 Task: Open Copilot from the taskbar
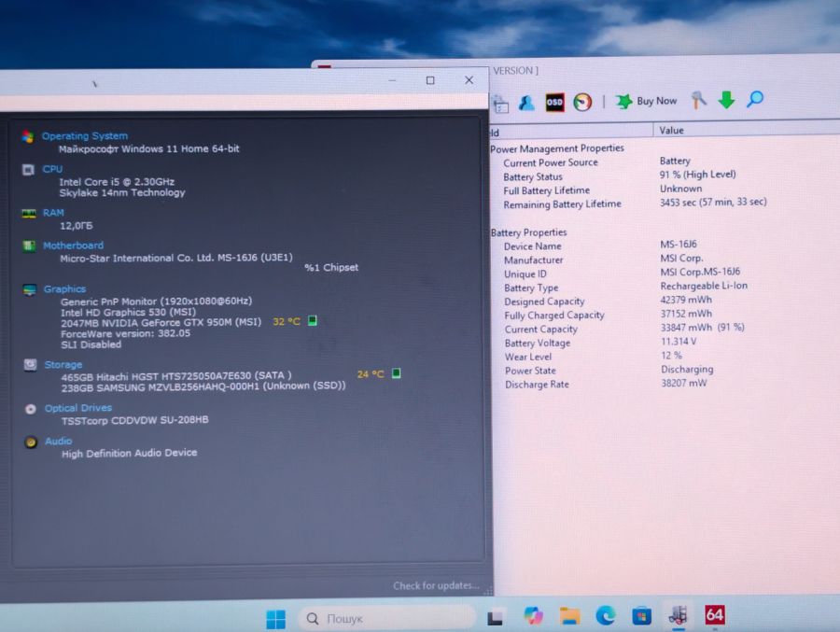(x=533, y=616)
